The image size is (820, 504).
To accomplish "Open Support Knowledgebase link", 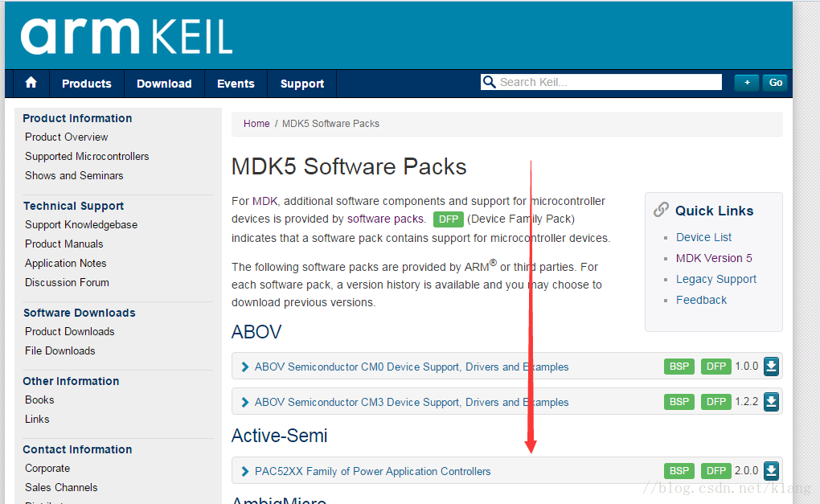I will tap(81, 225).
